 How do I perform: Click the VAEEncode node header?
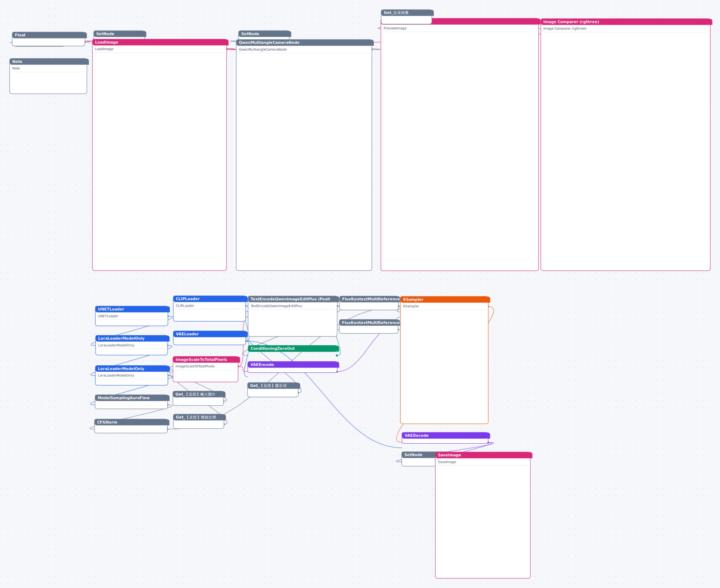pyautogui.click(x=293, y=364)
